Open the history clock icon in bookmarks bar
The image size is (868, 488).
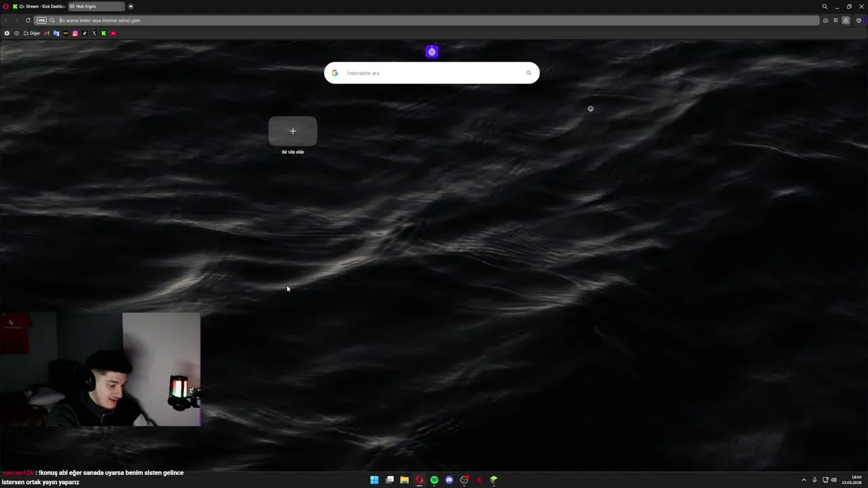tap(16, 33)
